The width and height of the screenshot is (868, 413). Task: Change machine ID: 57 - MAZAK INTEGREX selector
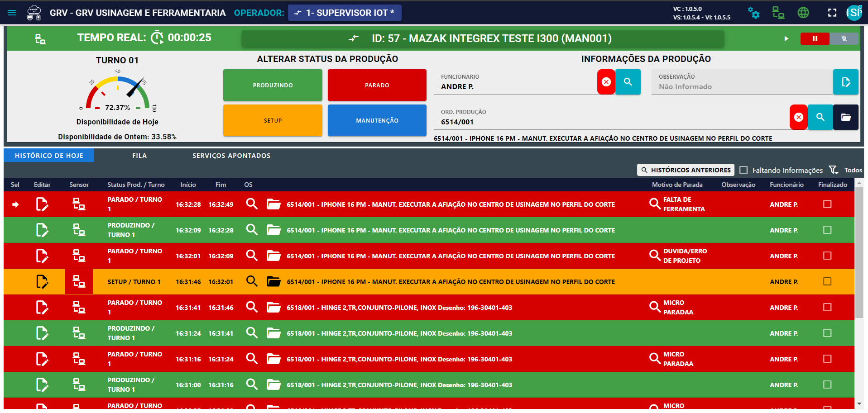pyautogui.click(x=483, y=38)
